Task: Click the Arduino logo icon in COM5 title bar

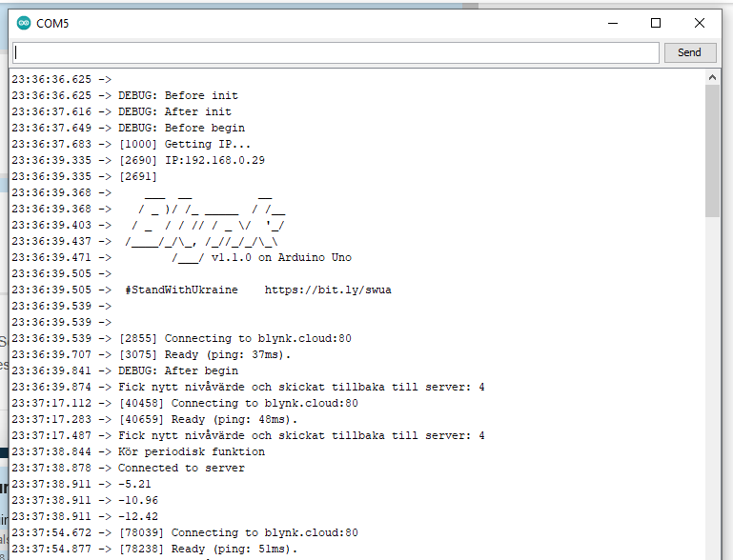Action: (24, 23)
